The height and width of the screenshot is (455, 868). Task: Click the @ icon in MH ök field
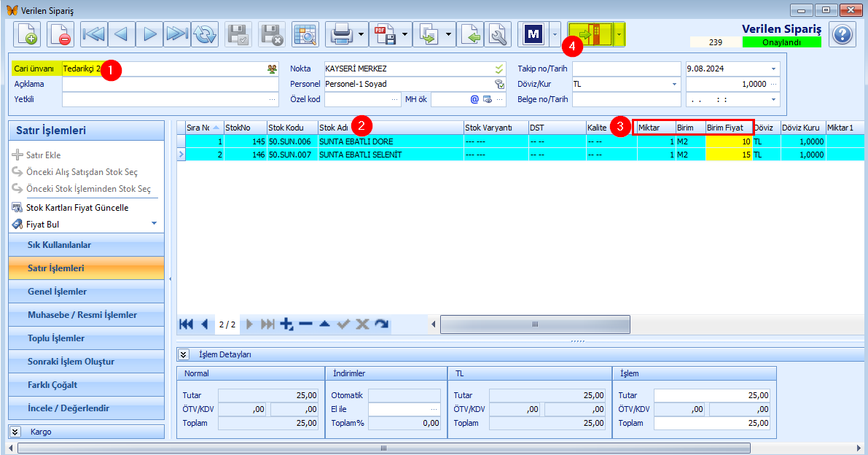tap(474, 100)
